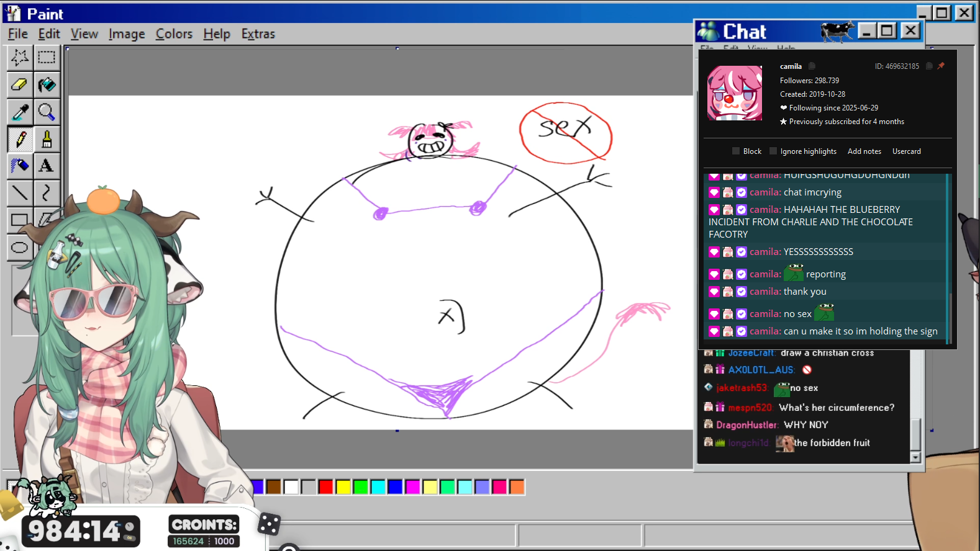980x551 pixels.
Task: Click the dice icon beside CROINTS
Action: pos(269,524)
